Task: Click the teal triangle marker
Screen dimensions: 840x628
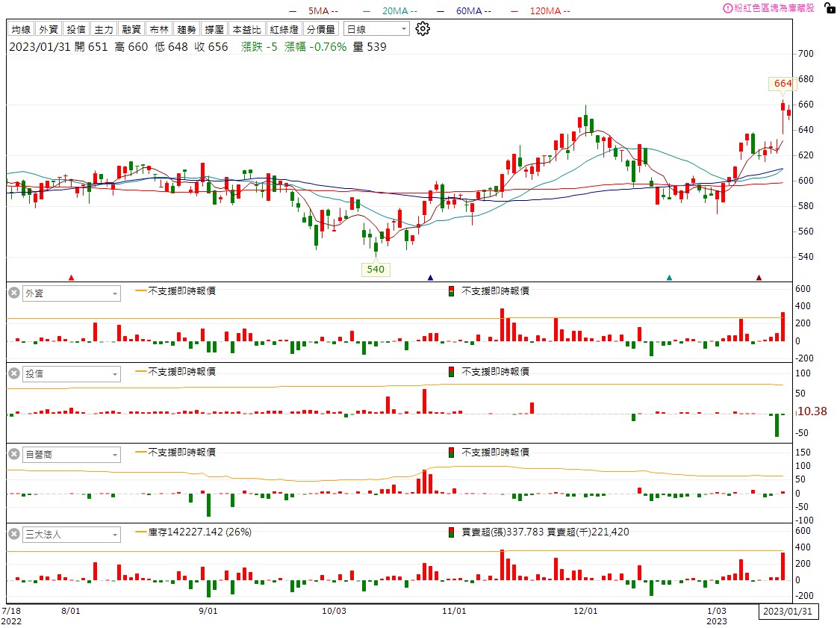Action: [669, 278]
